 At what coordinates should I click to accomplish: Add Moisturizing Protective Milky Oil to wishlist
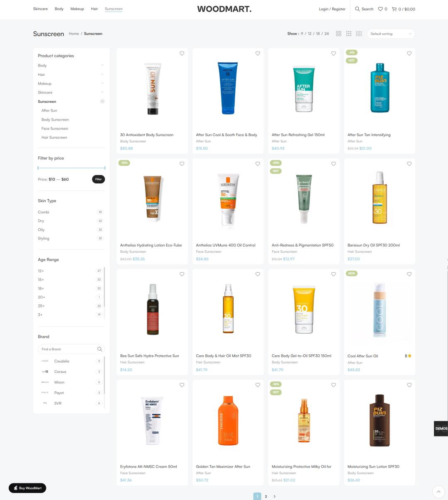point(334,385)
